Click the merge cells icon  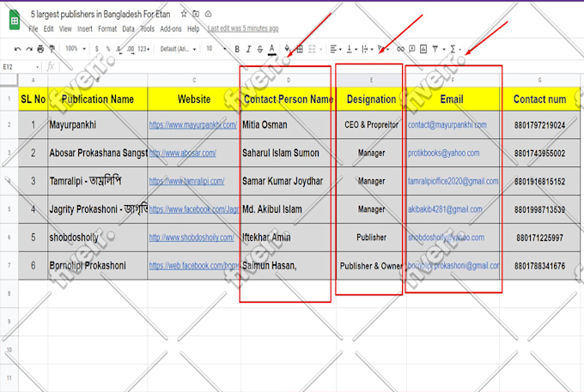[312, 49]
